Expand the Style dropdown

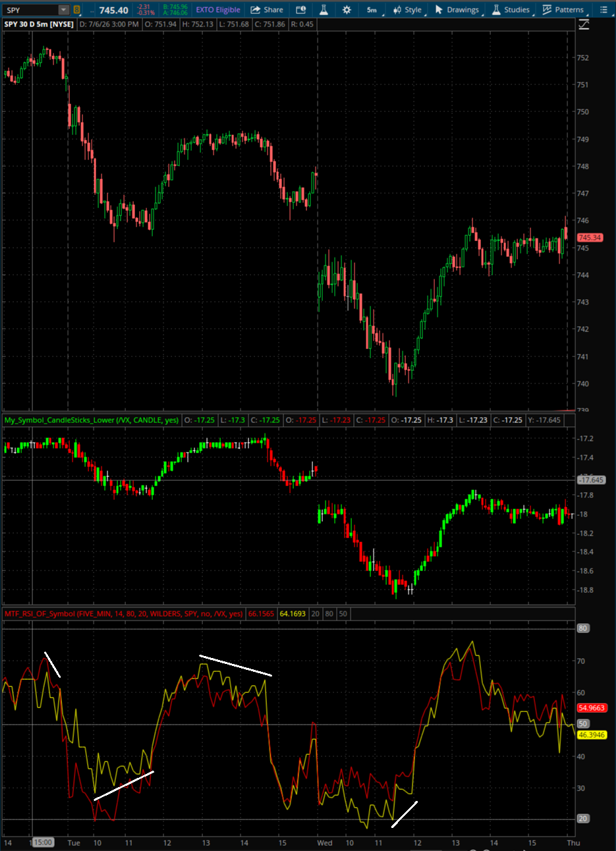(408, 10)
